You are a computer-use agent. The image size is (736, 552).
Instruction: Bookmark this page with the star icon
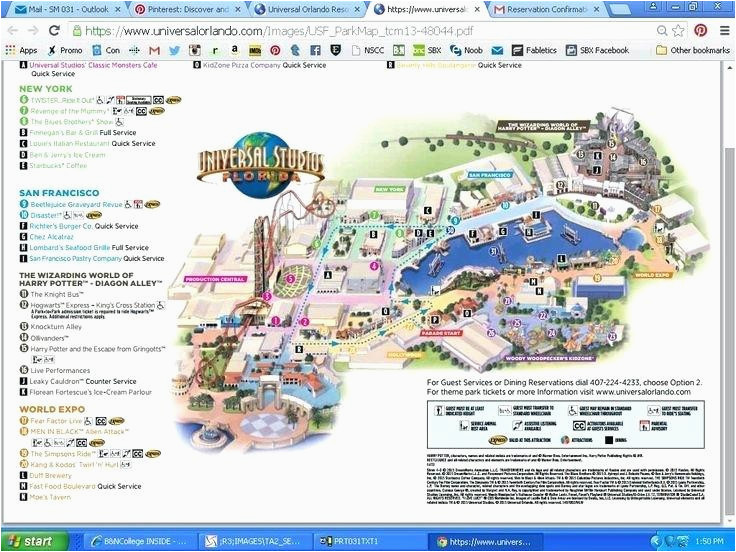678,31
